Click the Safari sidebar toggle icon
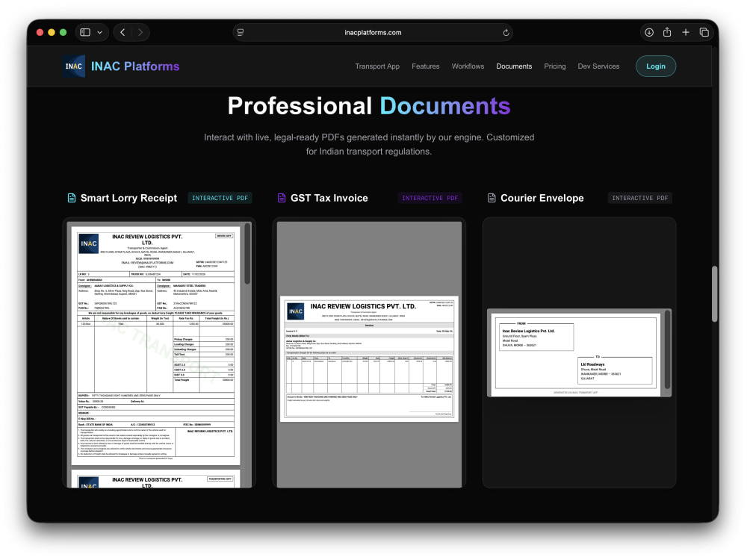The width and height of the screenshot is (747, 560). point(85,32)
